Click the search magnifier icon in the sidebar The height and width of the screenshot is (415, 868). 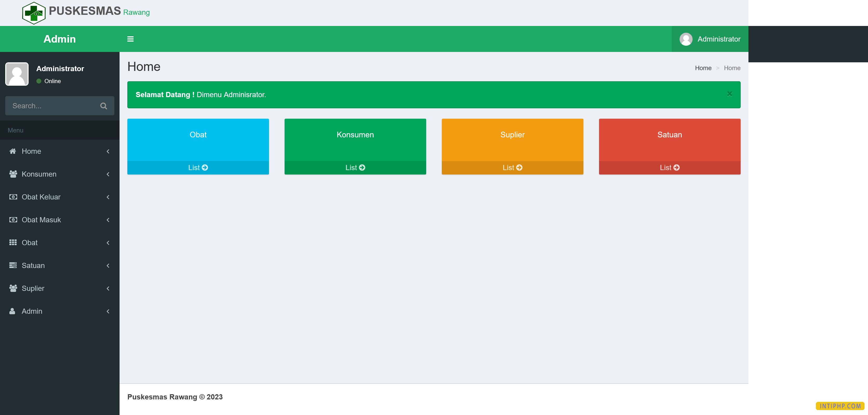point(103,106)
